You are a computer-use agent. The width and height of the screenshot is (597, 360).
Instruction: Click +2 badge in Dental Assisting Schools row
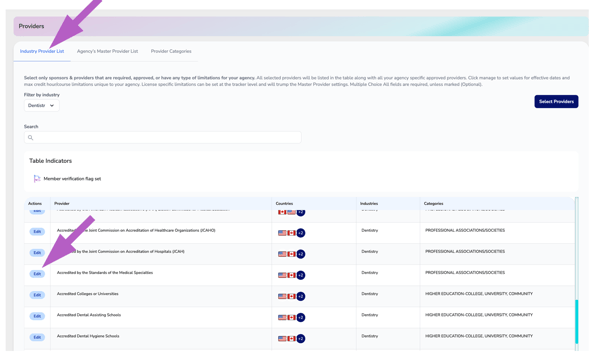[301, 317]
